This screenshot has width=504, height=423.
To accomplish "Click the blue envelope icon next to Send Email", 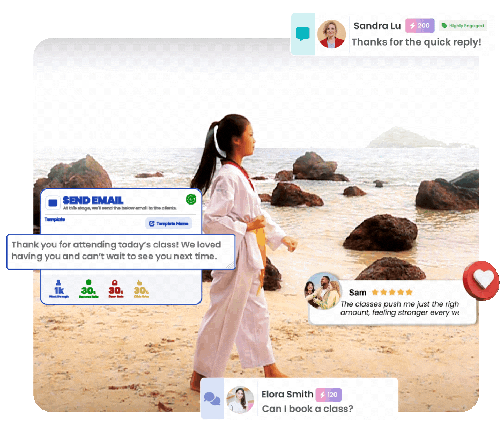I will pyautogui.click(x=52, y=203).
